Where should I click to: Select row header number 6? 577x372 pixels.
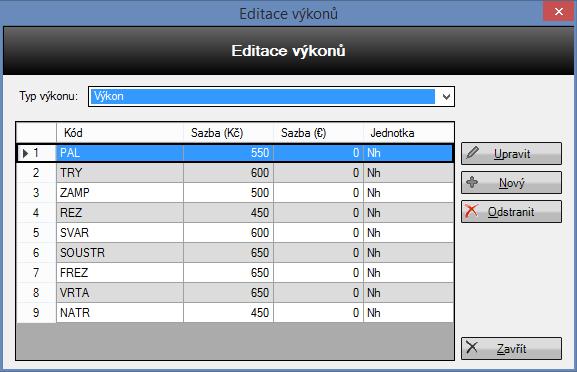click(36, 253)
